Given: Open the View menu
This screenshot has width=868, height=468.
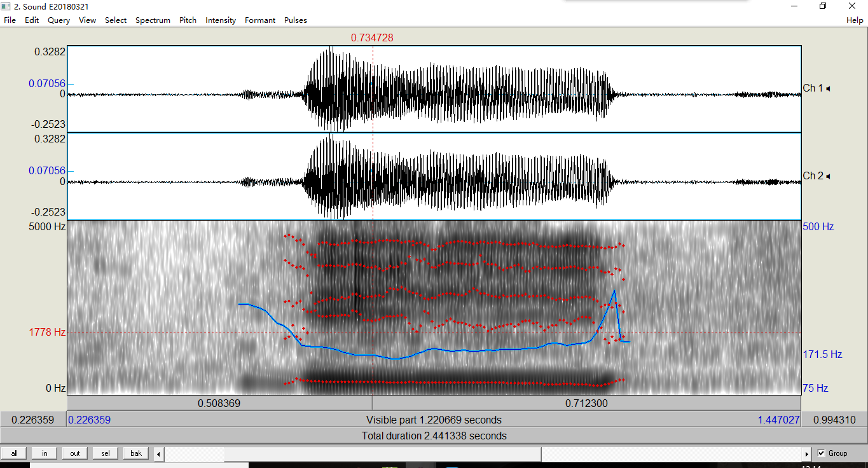Looking at the screenshot, I should coord(87,20).
